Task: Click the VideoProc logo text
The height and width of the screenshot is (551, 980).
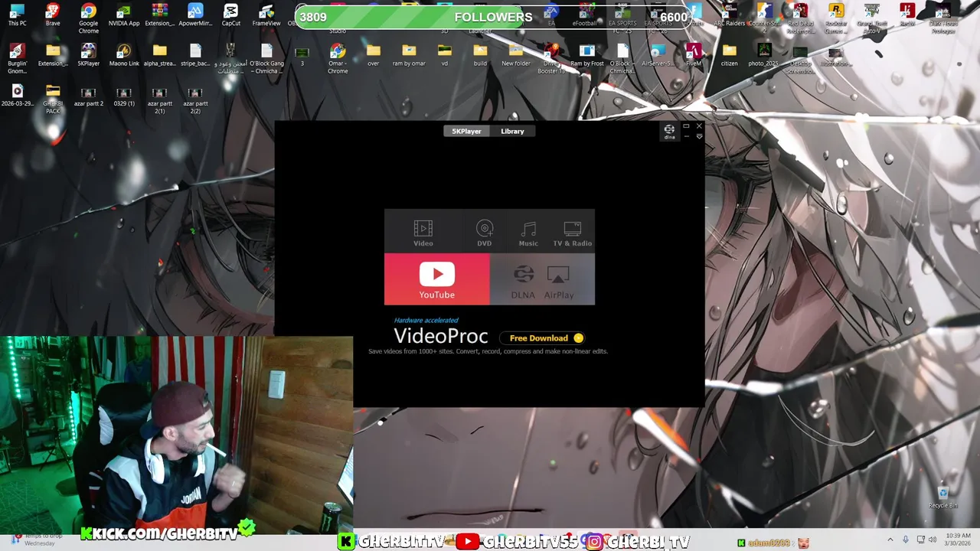Action: coord(440,336)
